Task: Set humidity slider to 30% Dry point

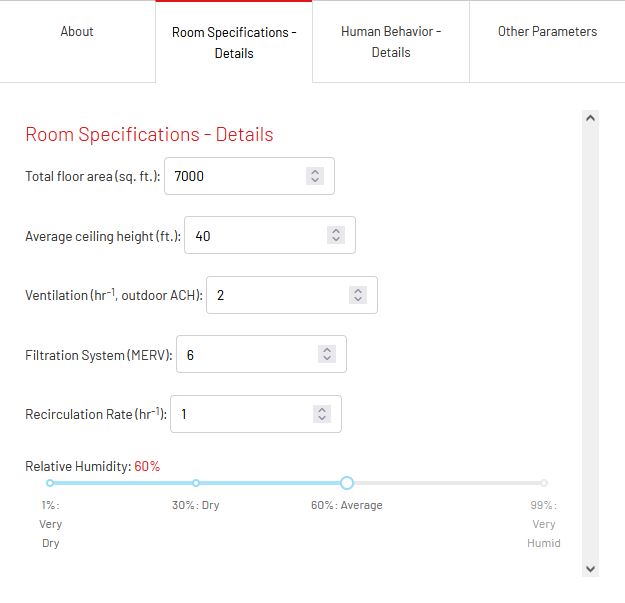Action: 196,483
